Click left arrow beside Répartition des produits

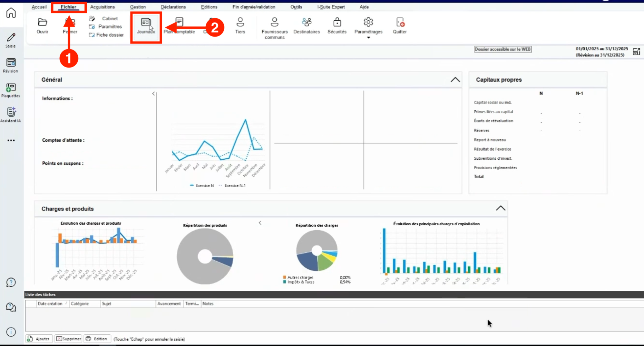point(260,223)
